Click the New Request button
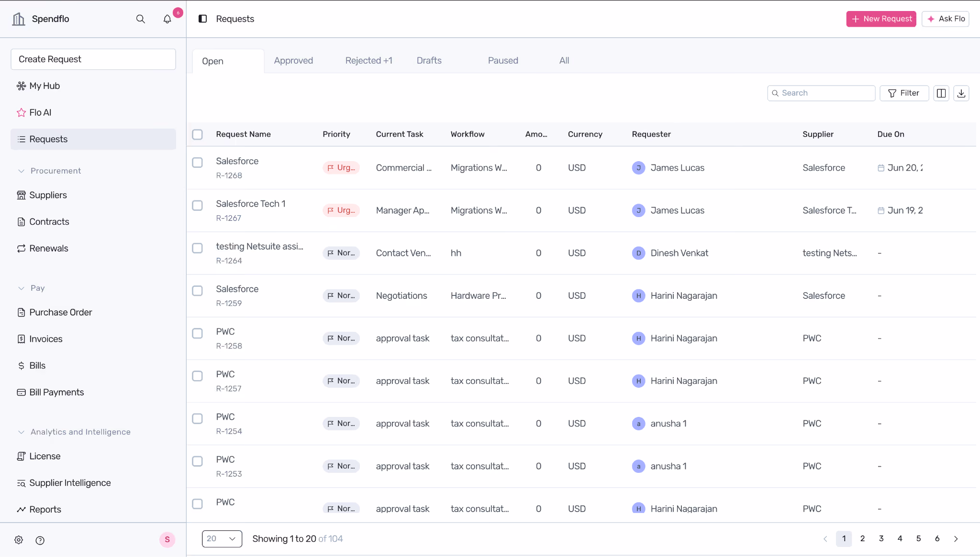The width and height of the screenshot is (980, 557). pos(881,19)
